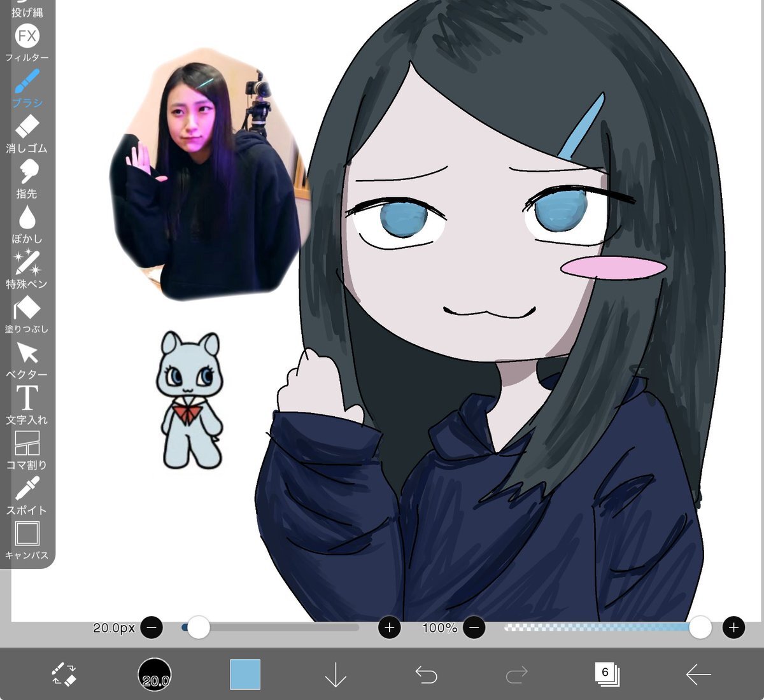Click the gray cat mascot drawing

click(x=190, y=400)
